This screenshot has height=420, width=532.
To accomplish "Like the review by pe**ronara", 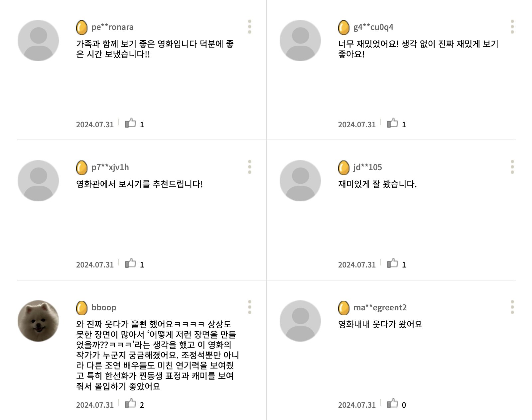I will 131,123.
